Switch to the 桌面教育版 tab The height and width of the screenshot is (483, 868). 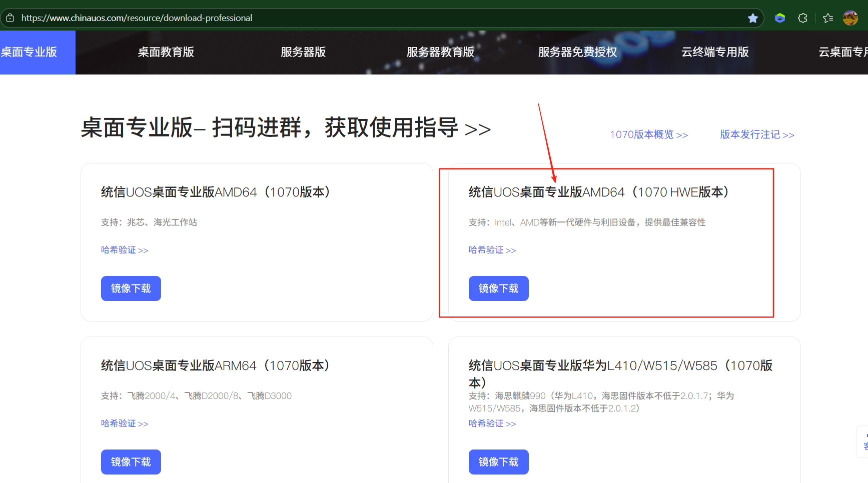coord(166,52)
